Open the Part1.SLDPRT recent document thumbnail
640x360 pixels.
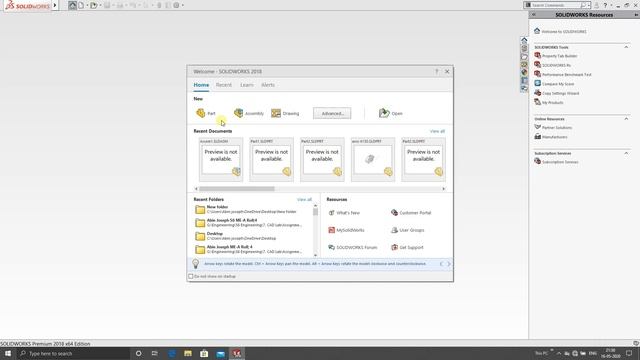click(271, 159)
